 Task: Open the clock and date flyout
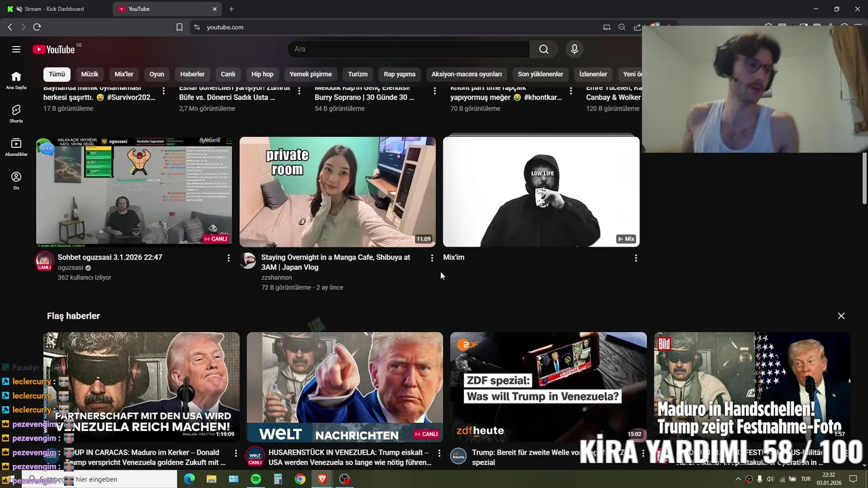point(829,479)
